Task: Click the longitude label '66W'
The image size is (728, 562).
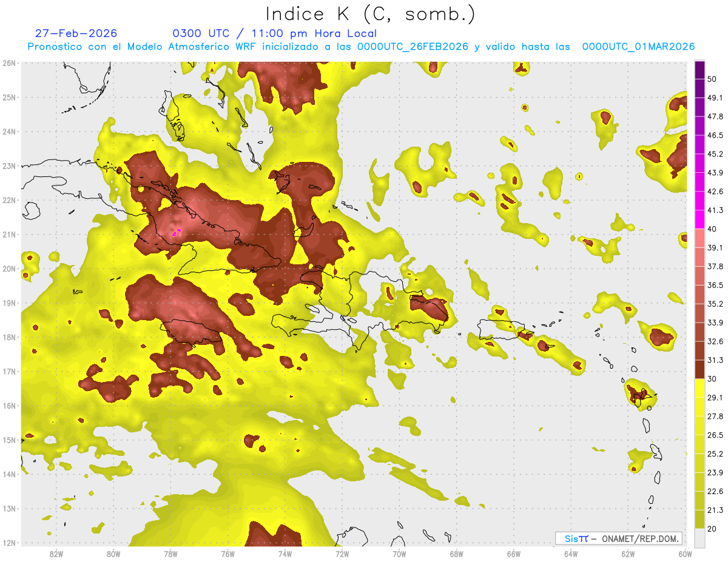Action: coord(513,554)
